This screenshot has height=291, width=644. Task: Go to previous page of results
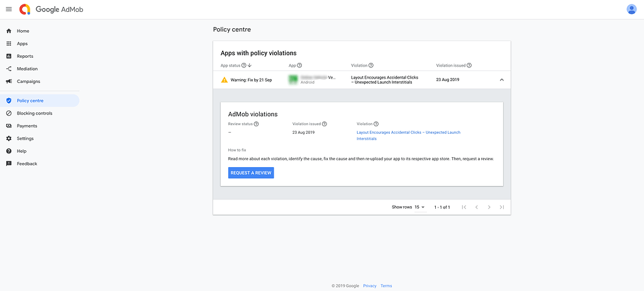click(x=477, y=207)
